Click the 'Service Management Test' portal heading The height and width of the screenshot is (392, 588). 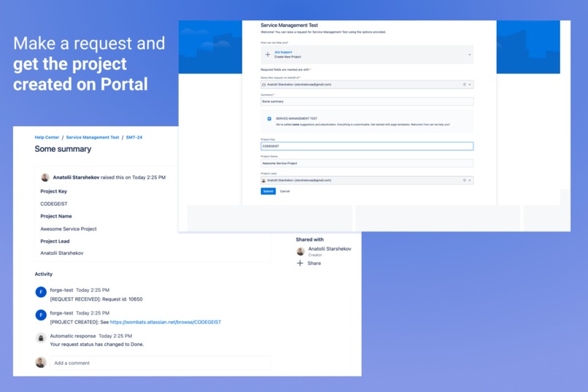(289, 25)
